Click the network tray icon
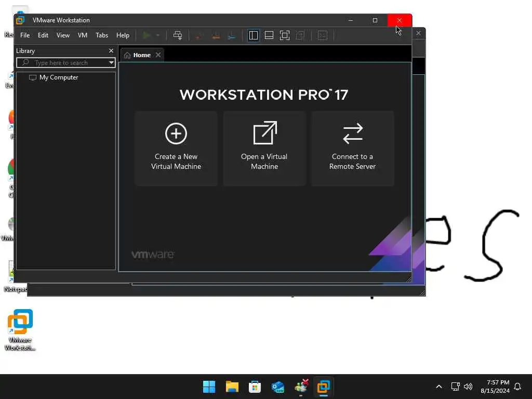The height and width of the screenshot is (399, 532). 455,387
